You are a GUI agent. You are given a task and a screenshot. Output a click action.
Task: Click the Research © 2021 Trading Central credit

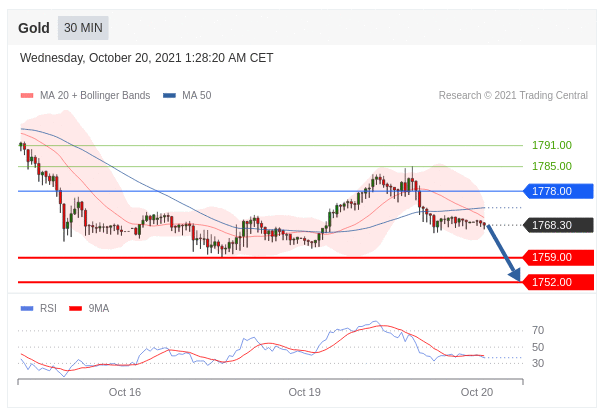pyautogui.click(x=513, y=95)
